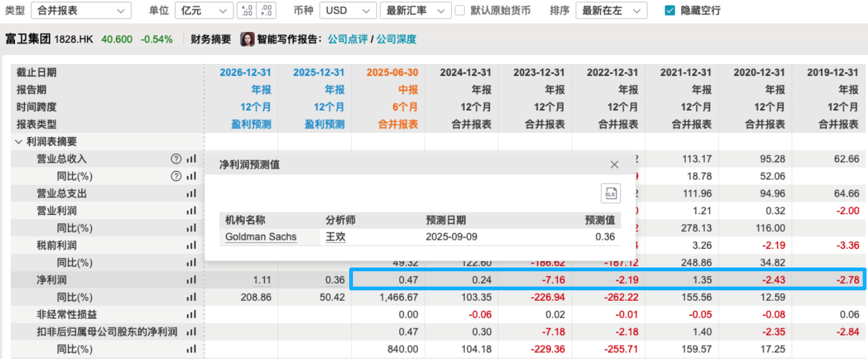Collapse the 利润表摘要 section
The image size is (868, 359).
18,142
